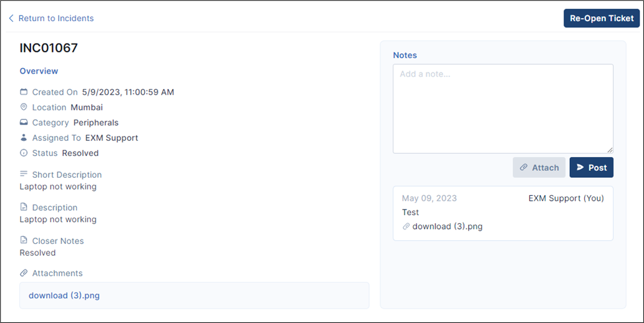Click the Attach button under the note box

pyautogui.click(x=539, y=167)
